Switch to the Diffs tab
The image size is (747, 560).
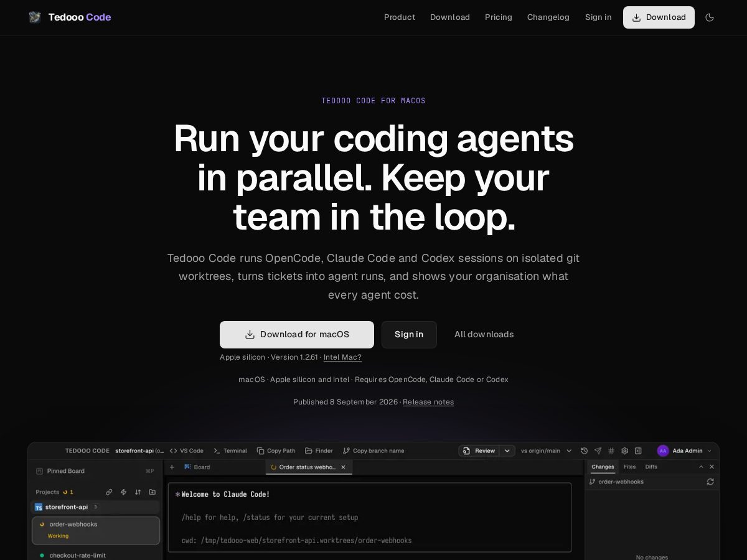pos(651,467)
